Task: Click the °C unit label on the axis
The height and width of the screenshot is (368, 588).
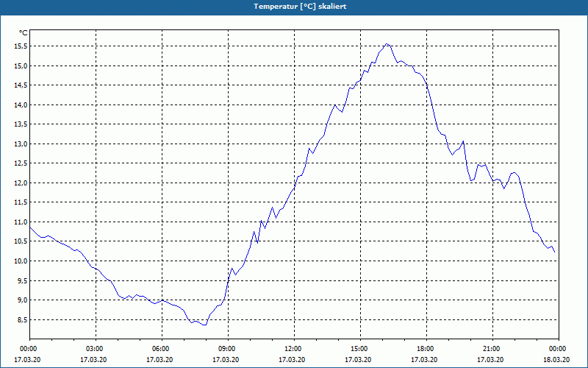Action: [24, 33]
